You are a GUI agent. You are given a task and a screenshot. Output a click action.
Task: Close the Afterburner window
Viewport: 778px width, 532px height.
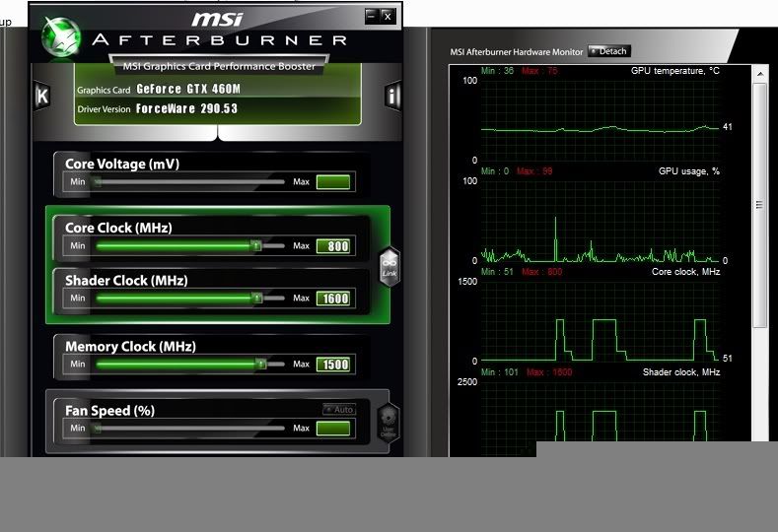388,16
